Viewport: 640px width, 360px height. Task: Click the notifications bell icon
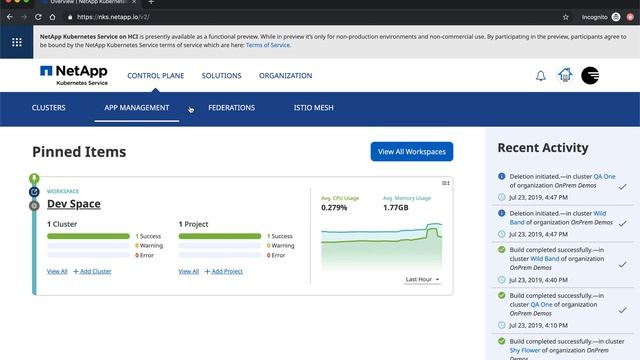[540, 76]
